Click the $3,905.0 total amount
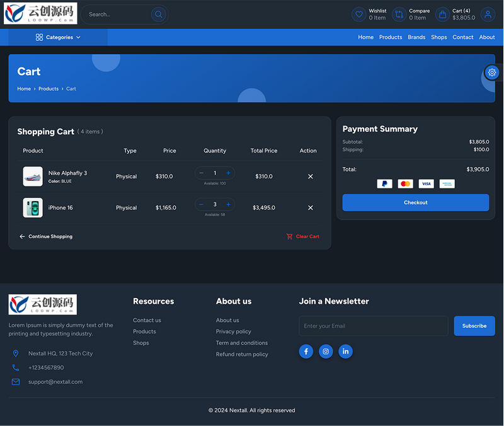Viewport: 504px width, 426px height. tap(478, 170)
